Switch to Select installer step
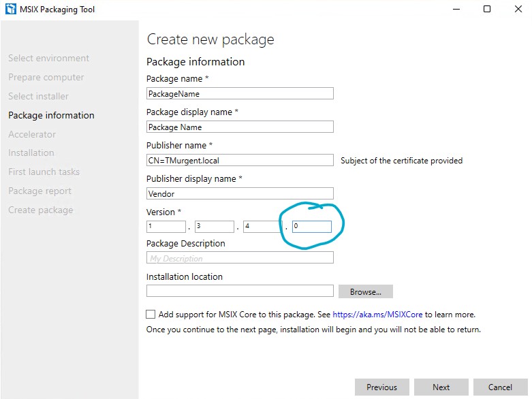The width and height of the screenshot is (532, 399). [38, 96]
